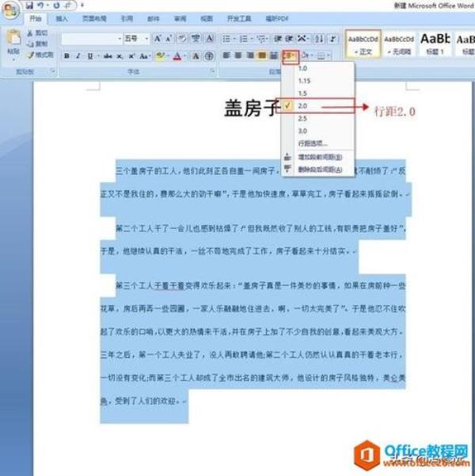The width and height of the screenshot is (475, 476).
Task: Cut selection with 剪切 button
Action: coord(38,33)
